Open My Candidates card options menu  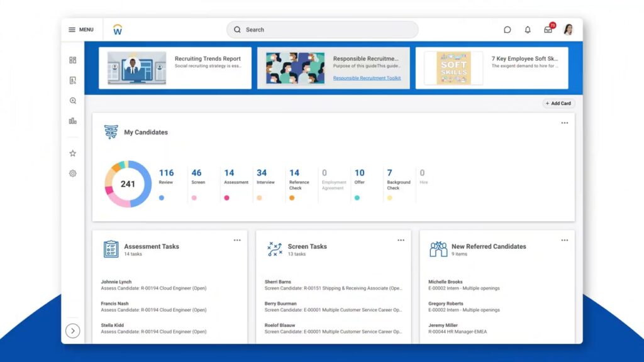coord(565,123)
